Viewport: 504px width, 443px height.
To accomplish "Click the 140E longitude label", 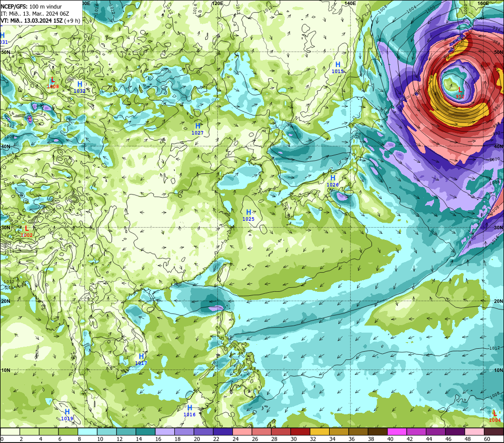I will tap(350, 3).
